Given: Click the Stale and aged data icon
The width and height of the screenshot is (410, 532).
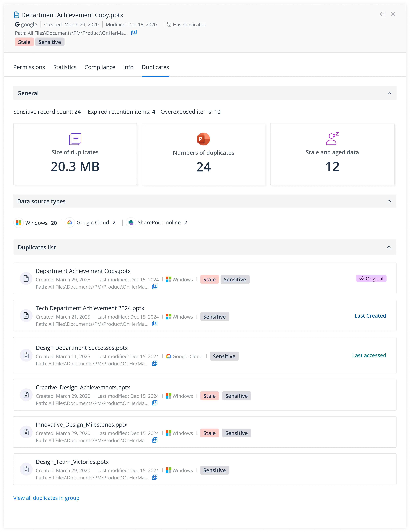Looking at the screenshot, I should coord(332,139).
